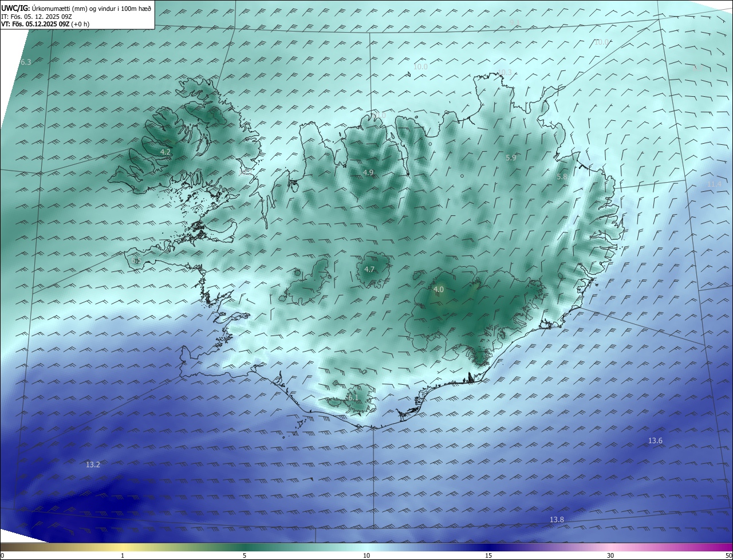This screenshot has width=733, height=560.
Task: Click the colorbar tick label 0
Action: pyautogui.click(x=2, y=555)
